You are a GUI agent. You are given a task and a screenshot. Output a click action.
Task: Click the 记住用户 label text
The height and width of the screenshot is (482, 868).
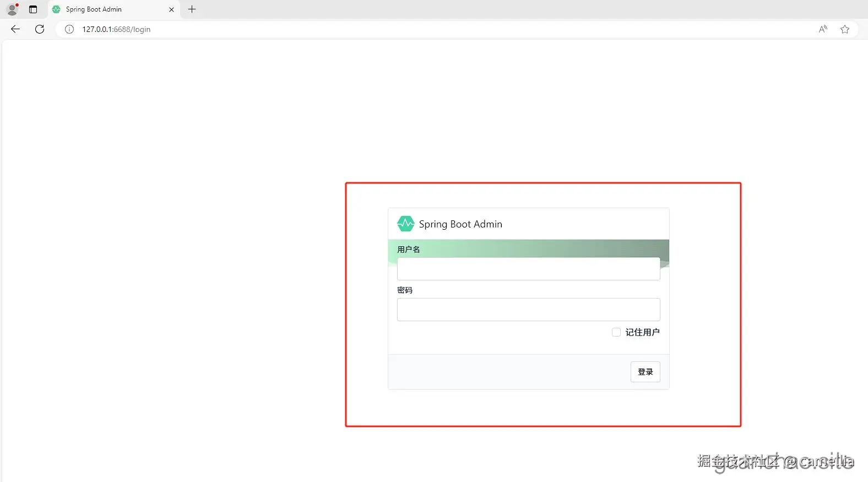click(642, 332)
